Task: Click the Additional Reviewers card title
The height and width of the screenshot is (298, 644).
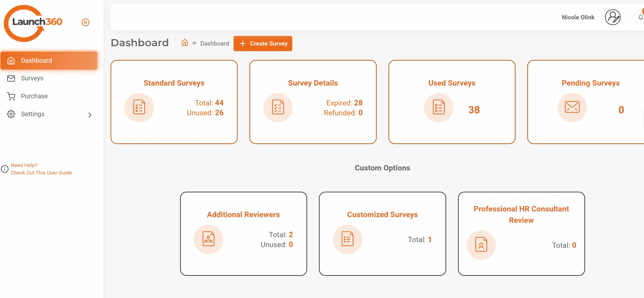Action: pos(243,215)
